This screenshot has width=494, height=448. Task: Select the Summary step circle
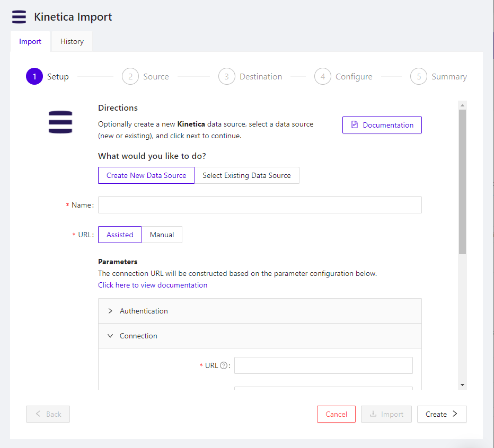418,76
